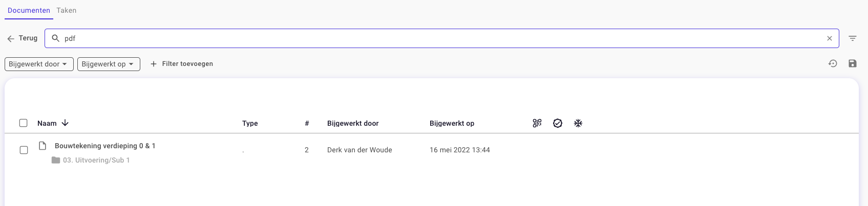
Task: Click the magnifier search icon
Action: pos(56,38)
